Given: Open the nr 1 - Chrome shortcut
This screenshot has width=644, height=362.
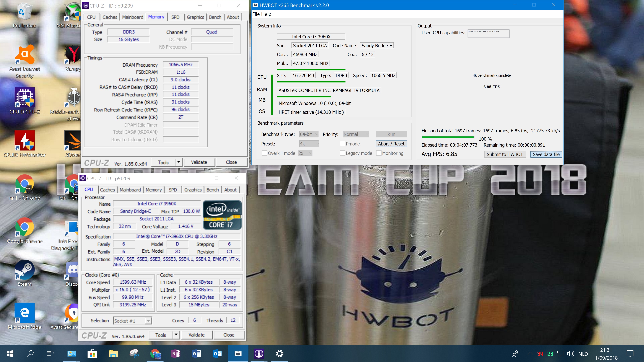Looking at the screenshot, I should pos(24,187).
